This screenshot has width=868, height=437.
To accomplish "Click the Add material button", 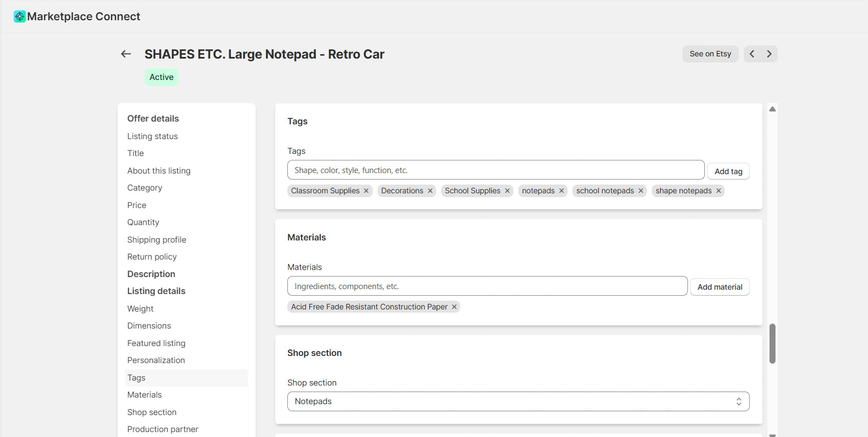I will (720, 287).
